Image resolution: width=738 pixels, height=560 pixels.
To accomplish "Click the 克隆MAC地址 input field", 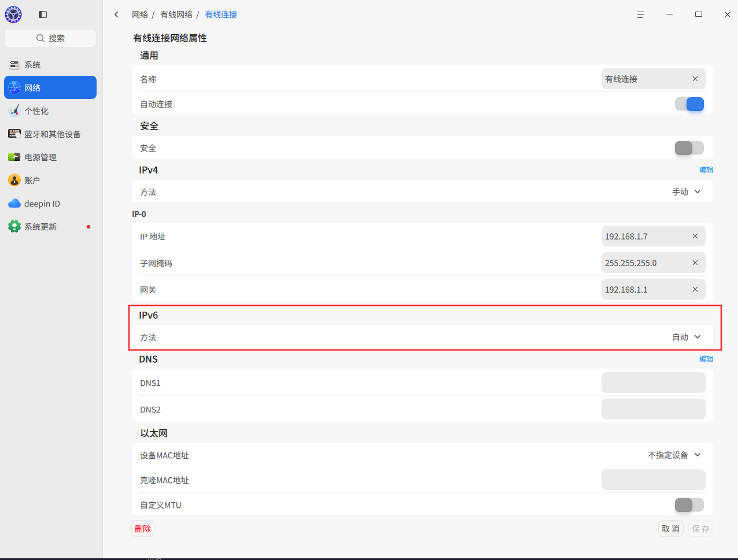I will (654, 480).
